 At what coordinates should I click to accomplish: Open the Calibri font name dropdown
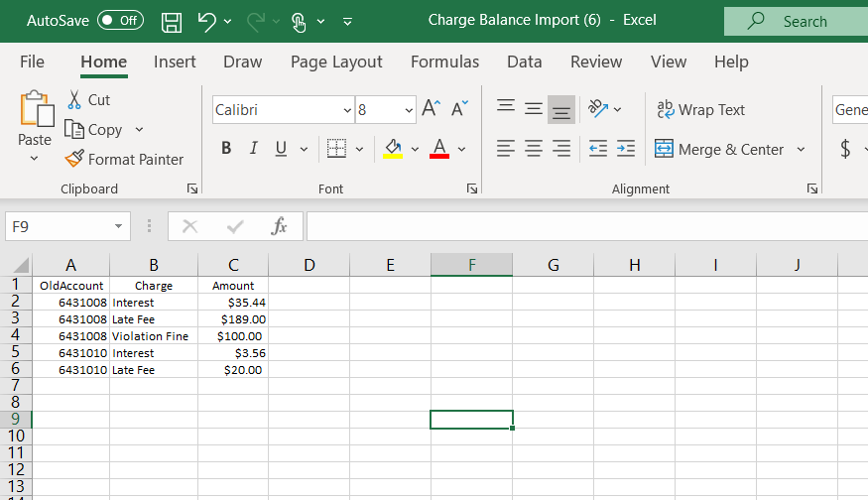pyautogui.click(x=347, y=110)
